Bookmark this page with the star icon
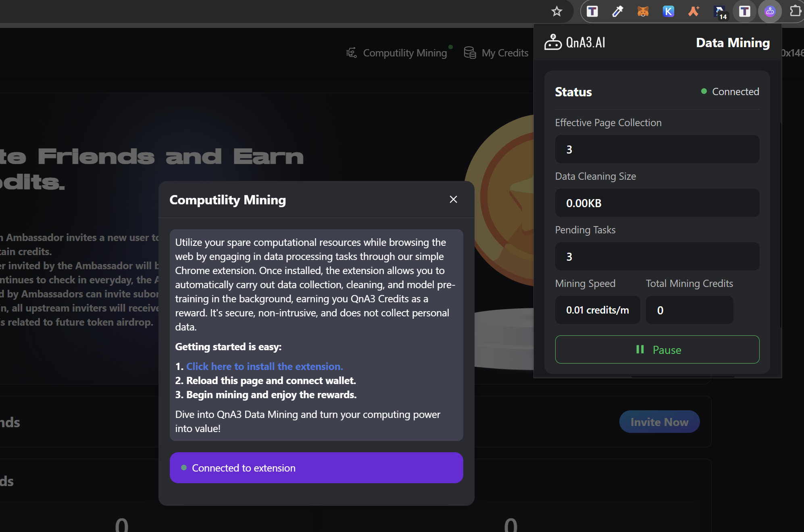The image size is (804, 532). click(556, 11)
